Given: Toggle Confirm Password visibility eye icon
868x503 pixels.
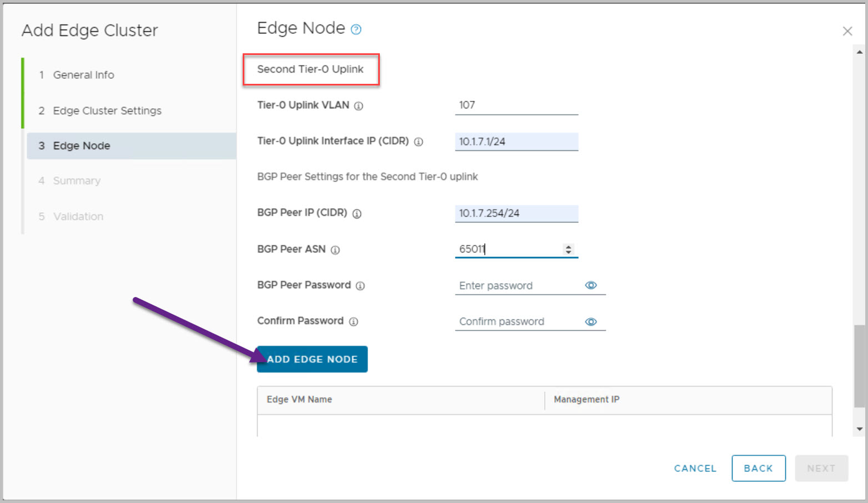Looking at the screenshot, I should pyautogui.click(x=591, y=321).
